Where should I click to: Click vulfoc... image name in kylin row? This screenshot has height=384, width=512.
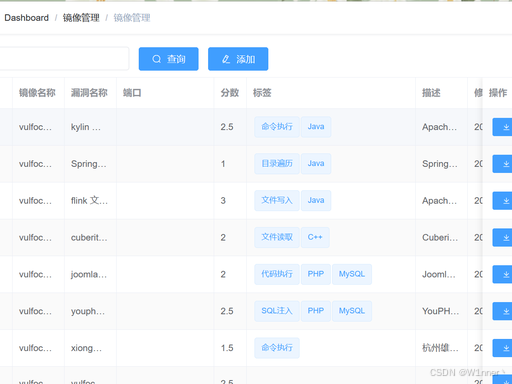pyautogui.click(x=35, y=127)
